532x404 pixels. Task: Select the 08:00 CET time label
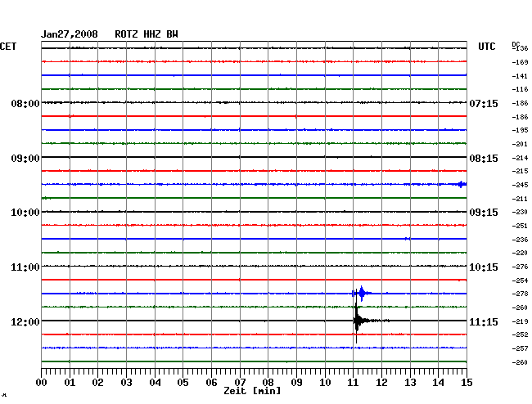(25, 104)
